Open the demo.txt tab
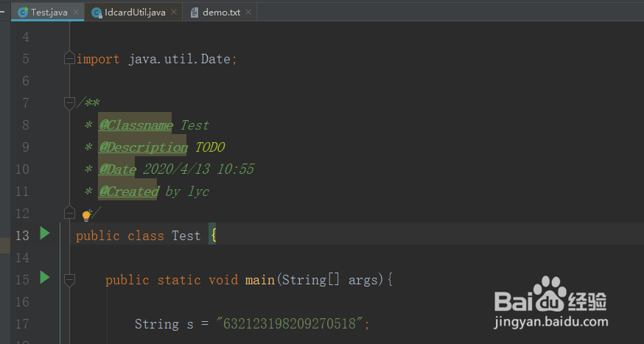The height and width of the screenshot is (344, 644). pyautogui.click(x=221, y=13)
